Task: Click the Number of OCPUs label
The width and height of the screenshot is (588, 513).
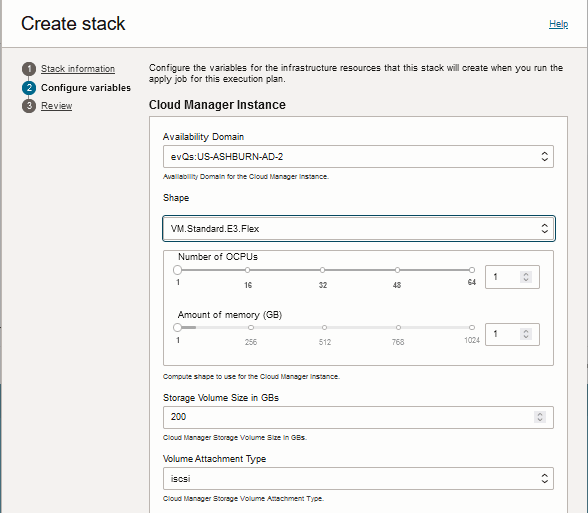Action: [218, 257]
